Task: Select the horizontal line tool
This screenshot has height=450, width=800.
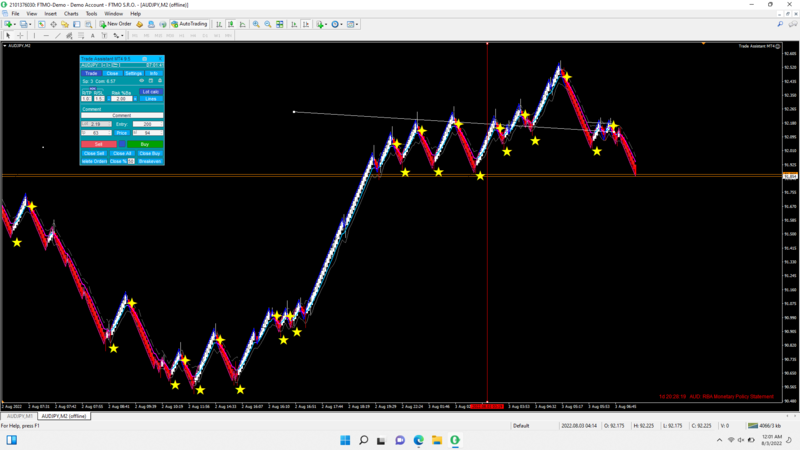Action: tap(46, 36)
